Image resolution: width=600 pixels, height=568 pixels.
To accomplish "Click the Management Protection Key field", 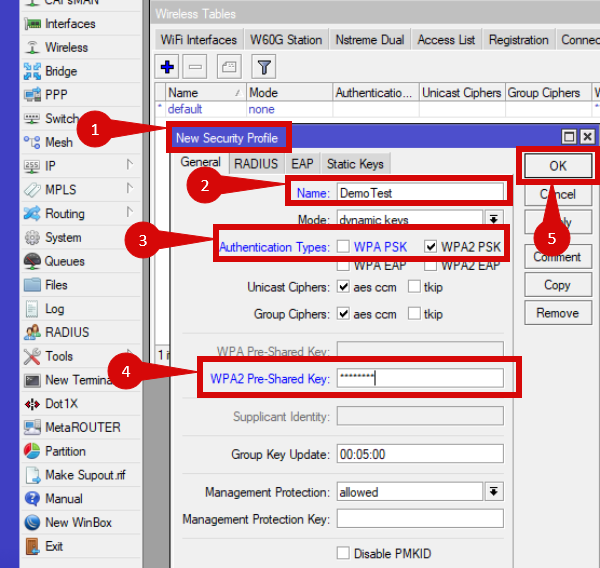I will [x=420, y=519].
